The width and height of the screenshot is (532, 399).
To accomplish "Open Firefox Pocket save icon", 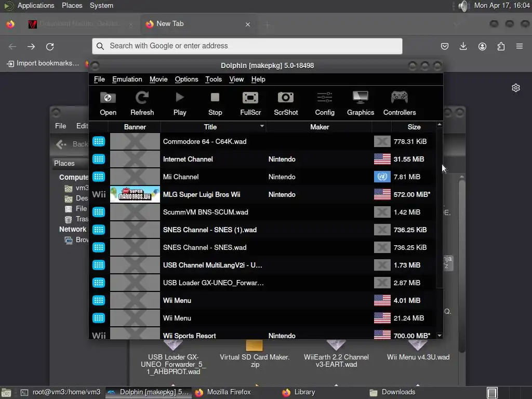I will (x=445, y=46).
